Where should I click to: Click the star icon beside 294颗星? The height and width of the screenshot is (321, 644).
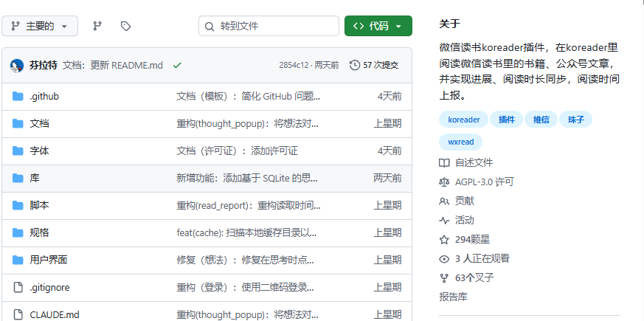444,240
